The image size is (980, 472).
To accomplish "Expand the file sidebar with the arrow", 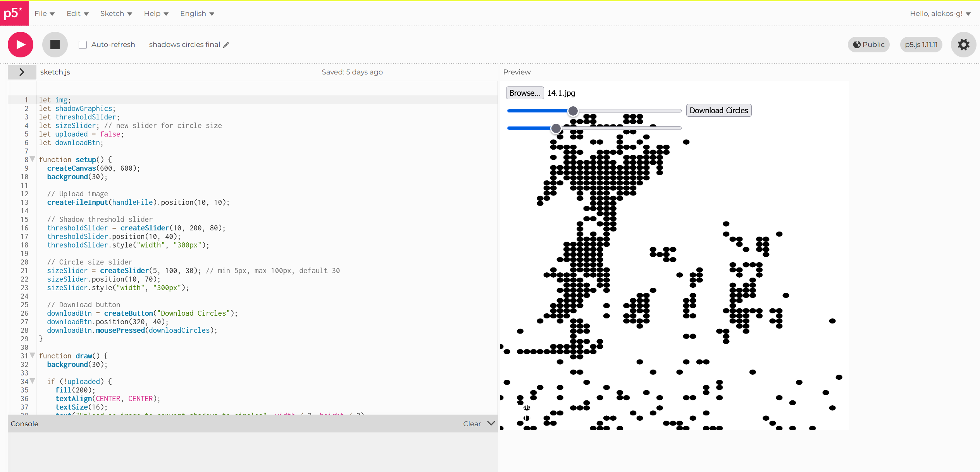I will (x=22, y=72).
